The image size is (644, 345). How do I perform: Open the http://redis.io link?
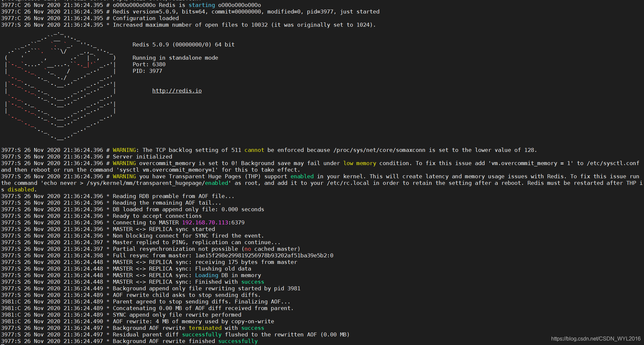[177, 91]
